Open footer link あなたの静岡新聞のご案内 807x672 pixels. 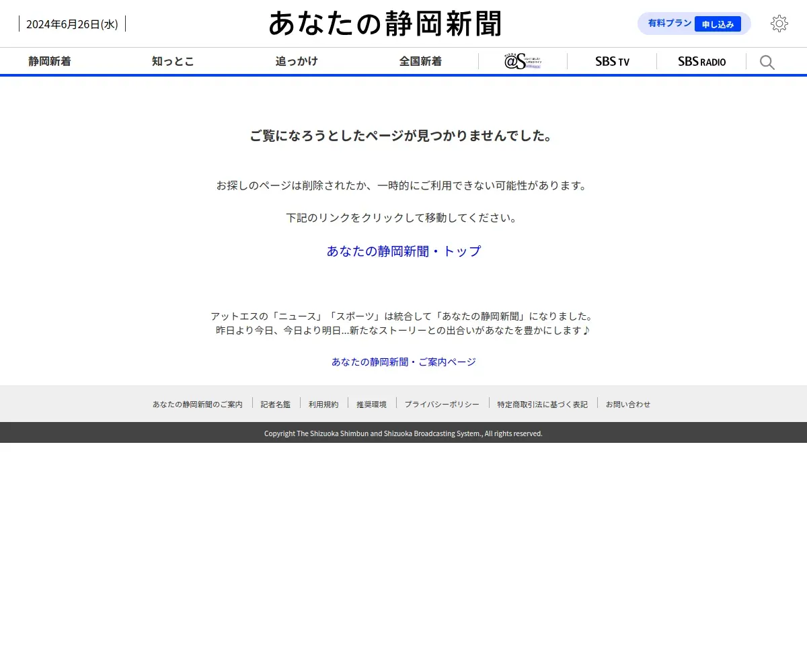198,404
